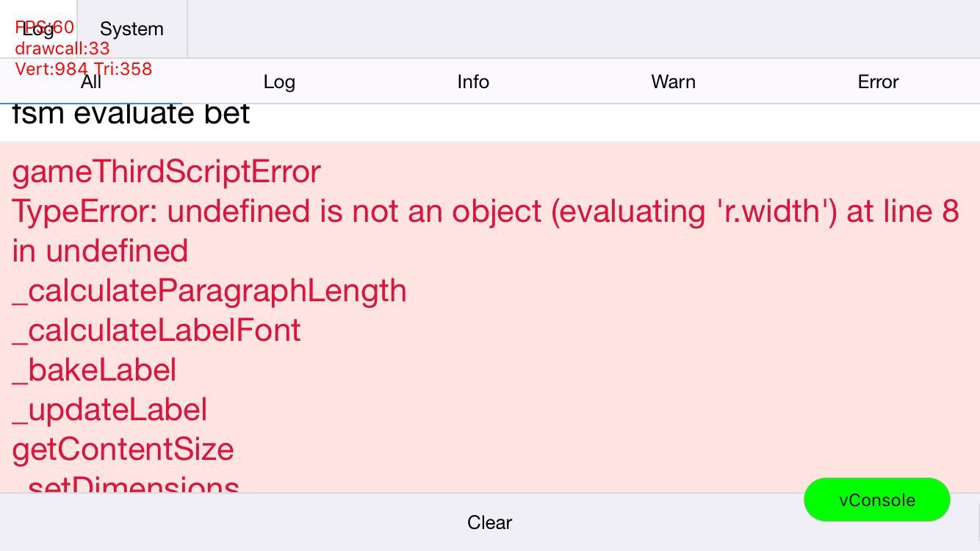The height and width of the screenshot is (551, 980).
Task: Filter to Error messages only
Action: point(878,82)
